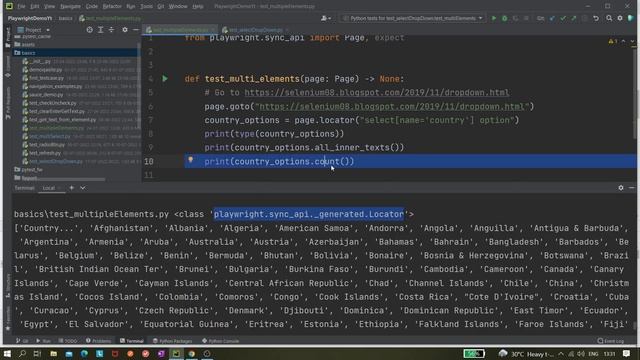Push commits with the green arrow icon
This screenshot has width=640, height=360.
pyautogui.click(x=574, y=18)
